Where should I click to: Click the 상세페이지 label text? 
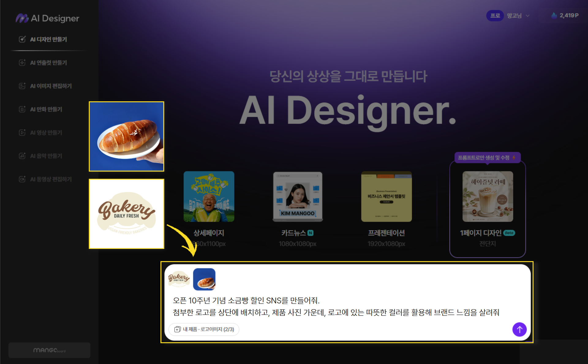point(209,233)
